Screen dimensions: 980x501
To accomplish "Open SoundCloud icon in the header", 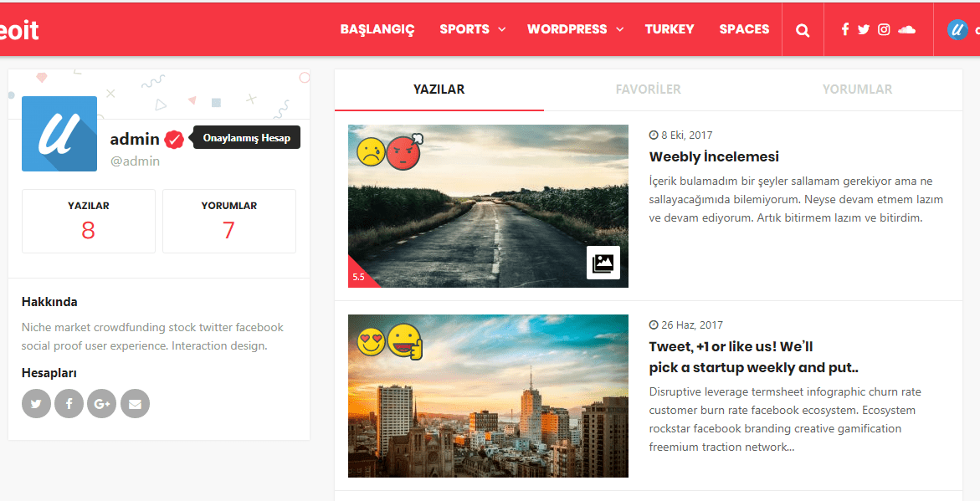I will point(906,29).
